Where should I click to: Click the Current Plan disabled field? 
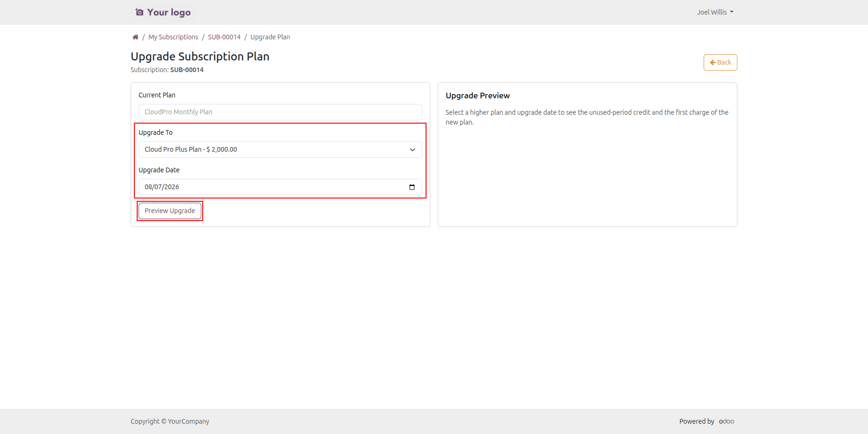click(x=280, y=112)
